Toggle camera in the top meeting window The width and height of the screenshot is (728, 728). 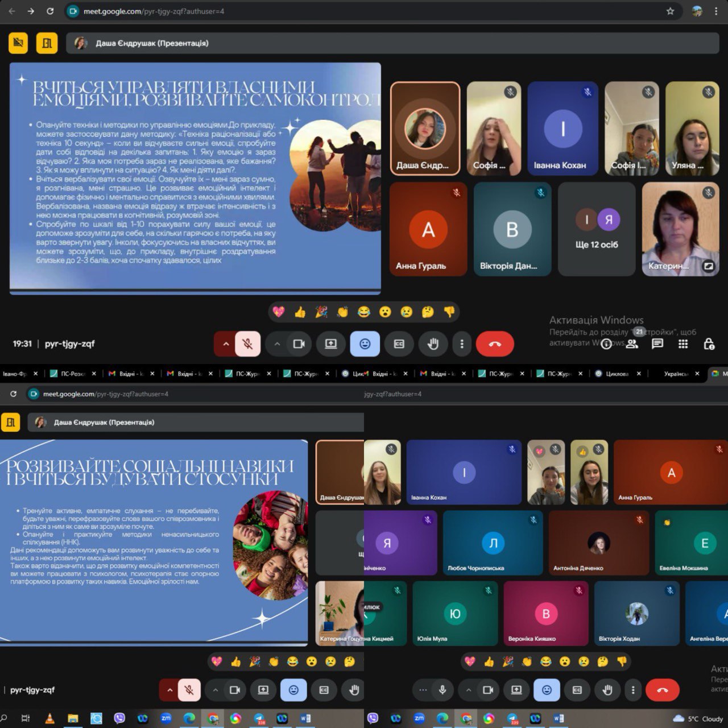pyautogui.click(x=299, y=344)
